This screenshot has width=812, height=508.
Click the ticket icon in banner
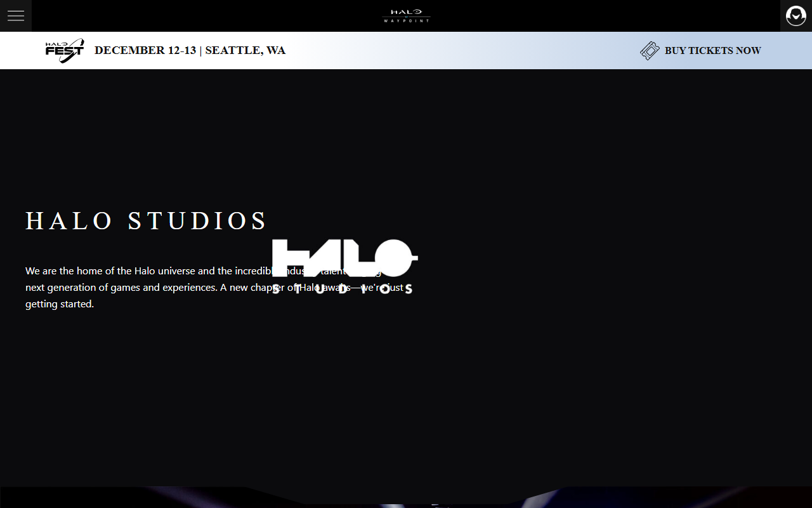point(650,51)
